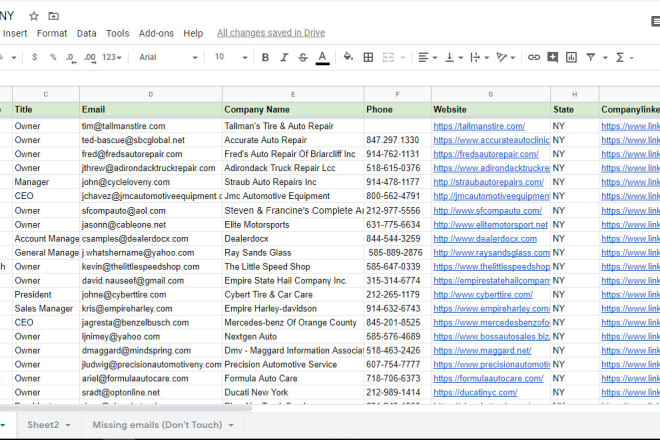Insert comment icon

pos(553,57)
